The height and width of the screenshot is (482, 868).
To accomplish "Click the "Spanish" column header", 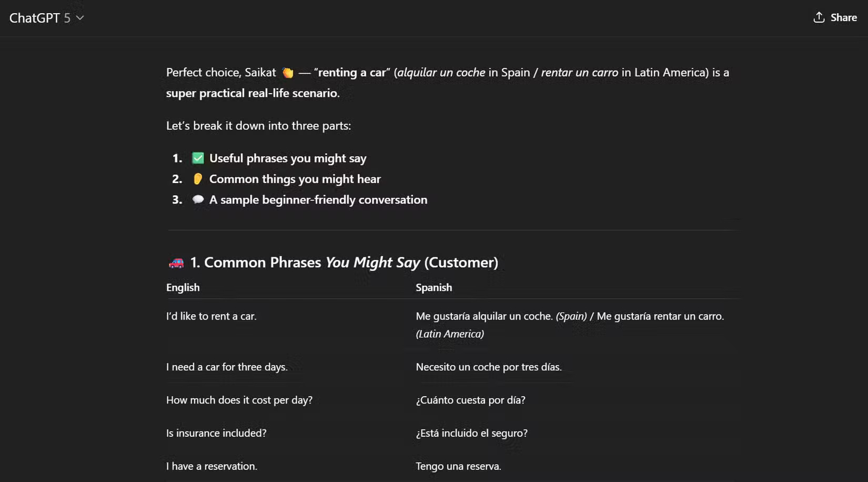I will 433,287.
